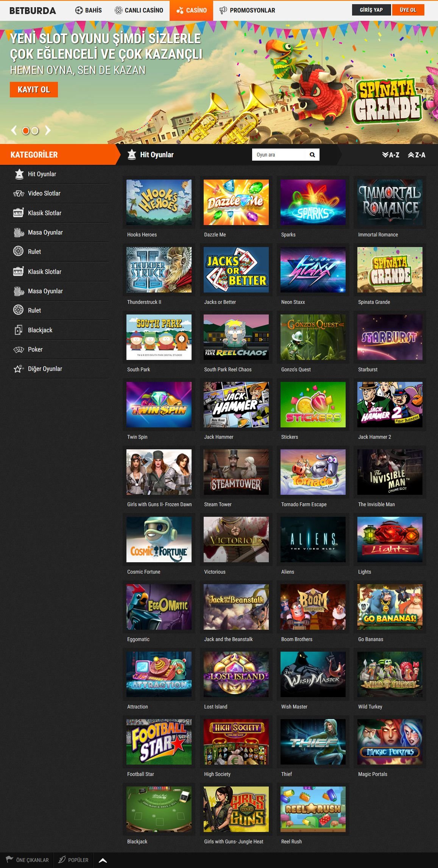Sort games in Z-A order

tap(416, 155)
